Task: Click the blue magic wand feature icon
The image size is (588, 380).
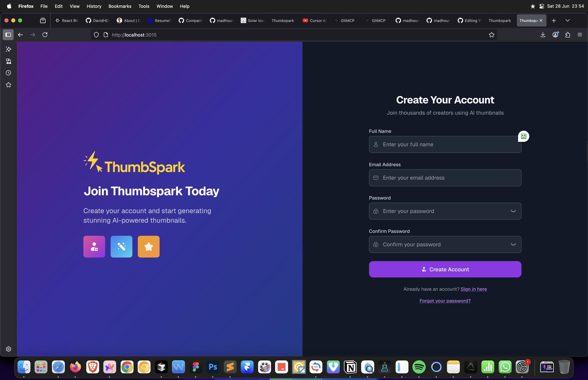Action: click(x=121, y=246)
